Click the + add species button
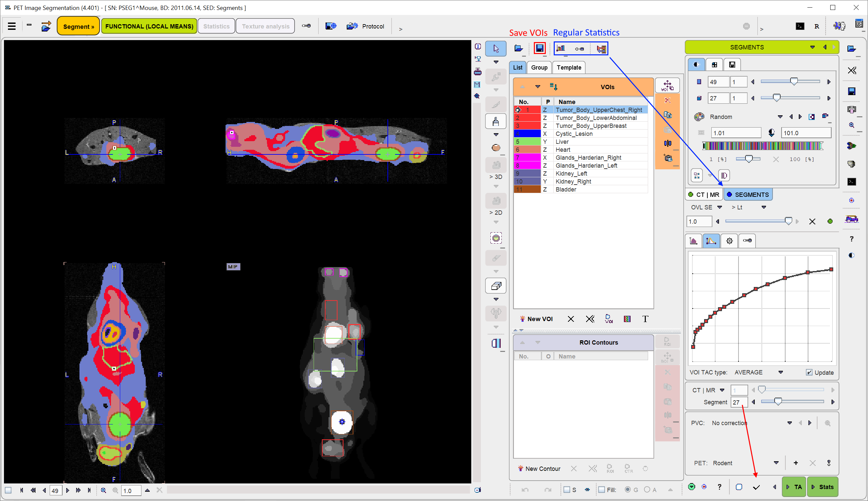This screenshot has height=501, width=868. 795,463
